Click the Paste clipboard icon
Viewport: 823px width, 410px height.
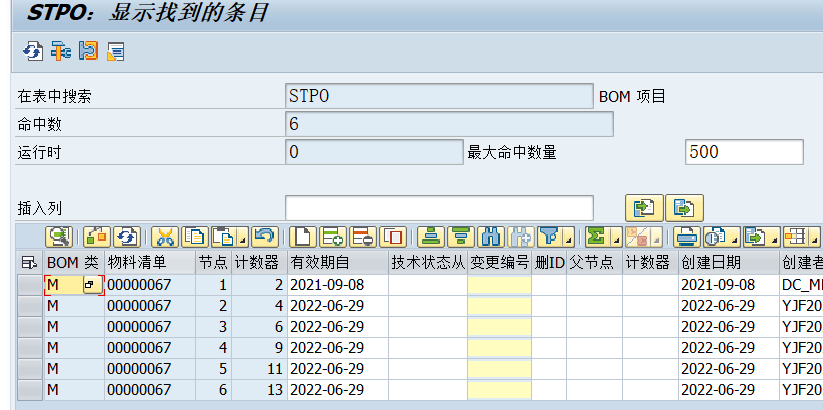pos(224,237)
